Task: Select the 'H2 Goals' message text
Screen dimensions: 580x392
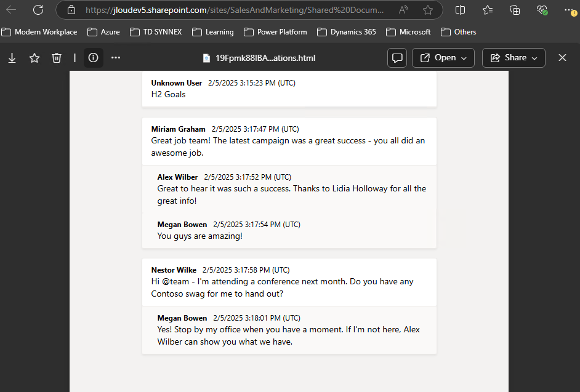Action: pos(168,94)
